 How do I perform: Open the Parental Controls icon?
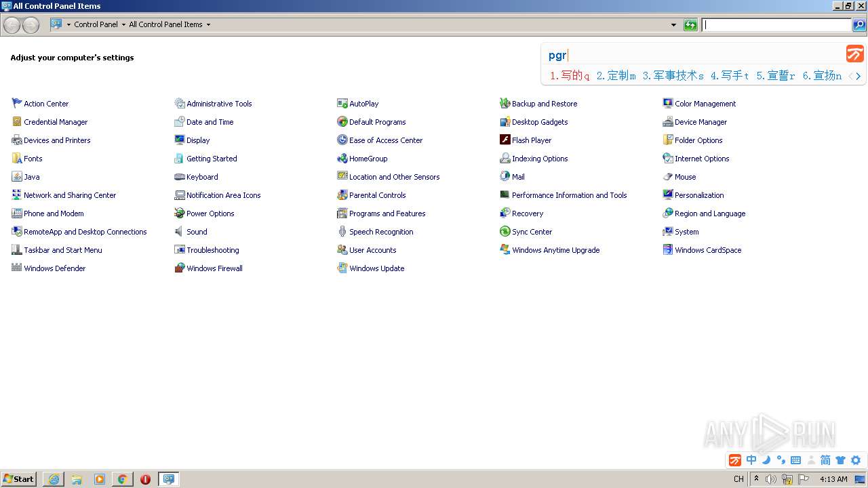pos(342,195)
